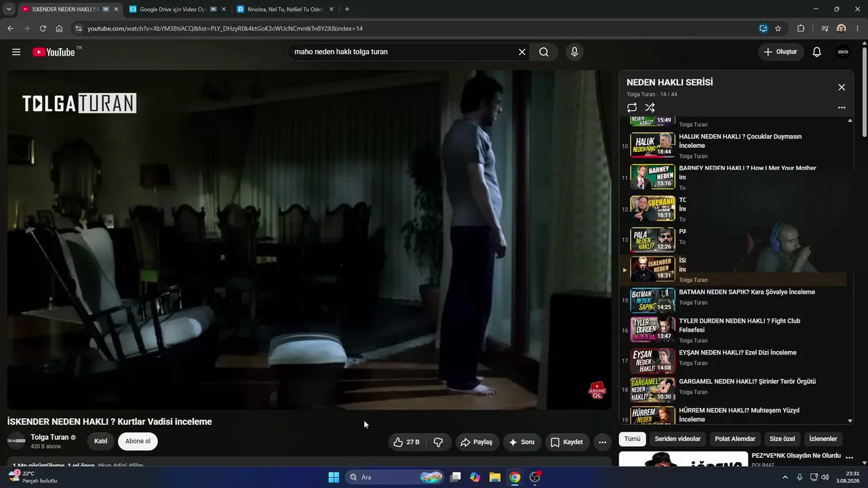Select İzlenenler filter chip
Image resolution: width=868 pixels, height=488 pixels.
(823, 439)
